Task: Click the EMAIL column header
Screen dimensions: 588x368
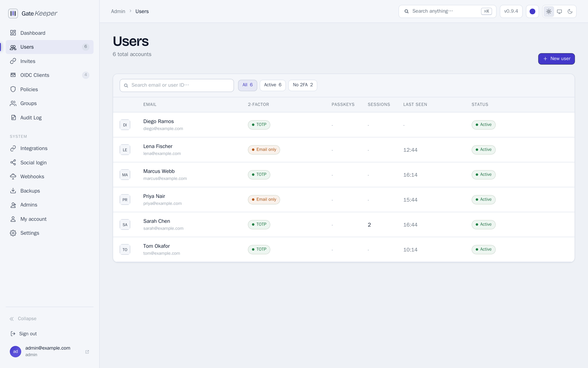Action: point(150,104)
